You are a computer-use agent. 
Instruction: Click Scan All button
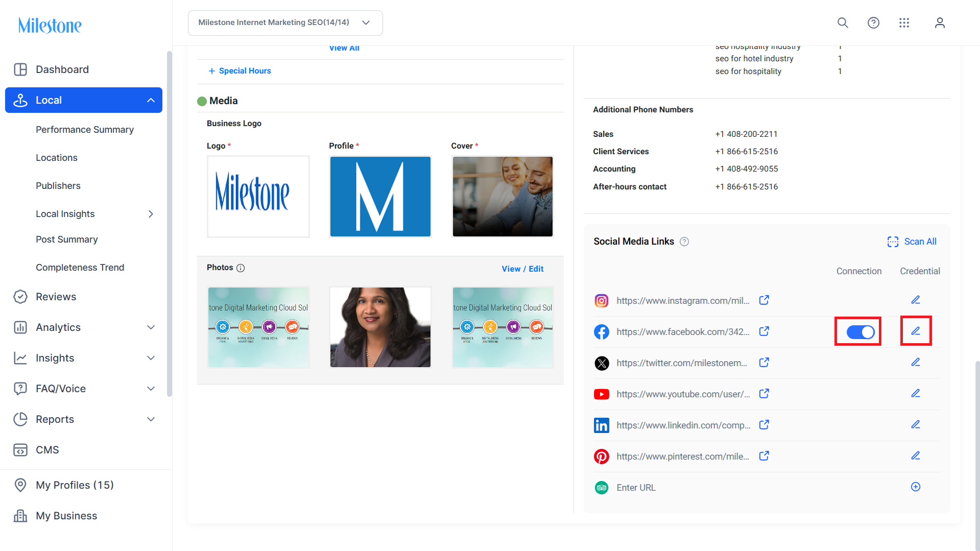pyautogui.click(x=912, y=242)
